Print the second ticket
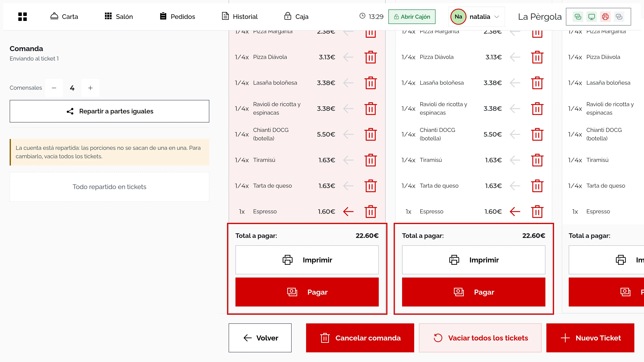The width and height of the screenshot is (644, 362). tap(474, 260)
